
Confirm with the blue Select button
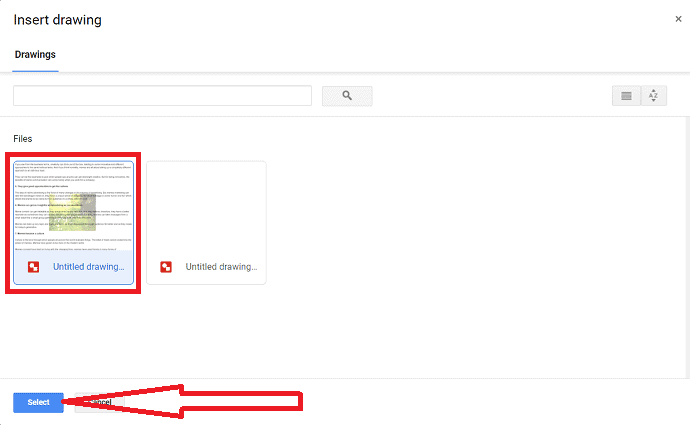(38, 403)
